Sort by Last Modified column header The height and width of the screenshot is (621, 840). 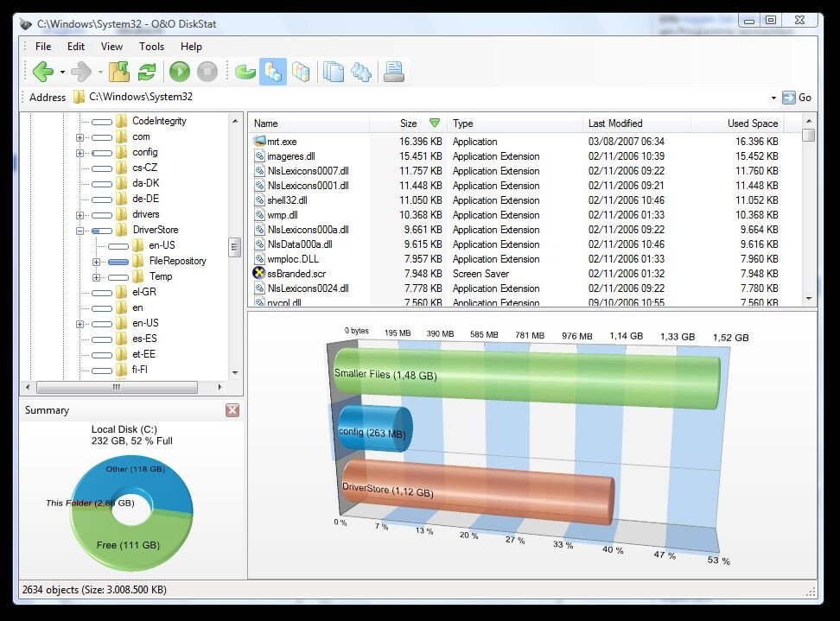pos(637,124)
